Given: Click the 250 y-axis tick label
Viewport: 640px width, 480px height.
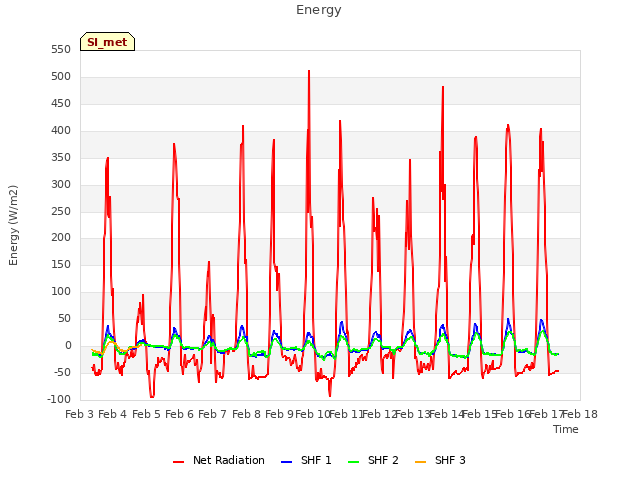Looking at the screenshot, I should [x=61, y=211].
